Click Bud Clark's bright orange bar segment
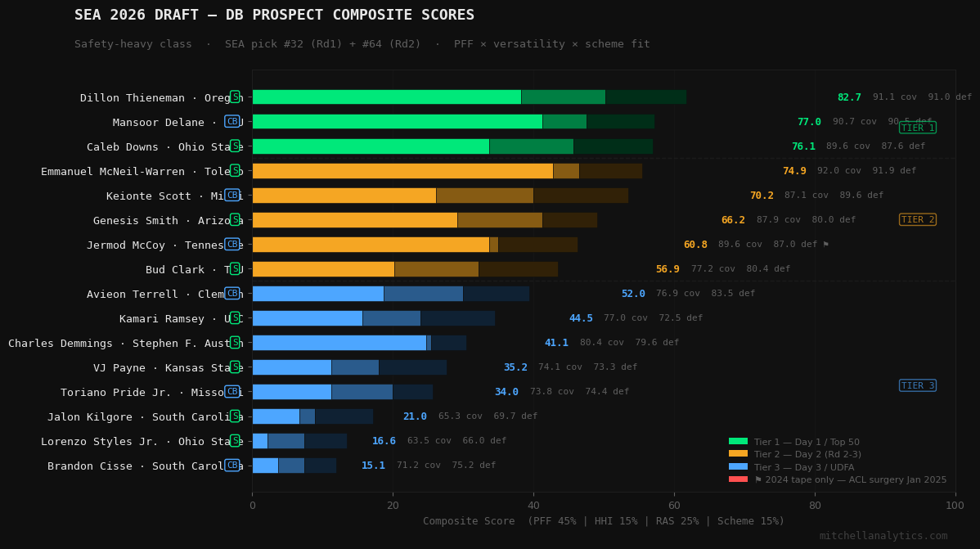This screenshot has width=980, height=549. tap(323, 269)
